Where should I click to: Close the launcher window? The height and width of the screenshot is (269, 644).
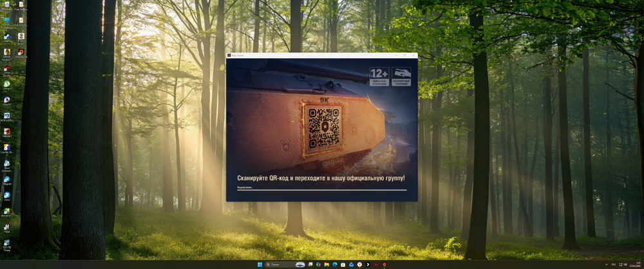(x=413, y=55)
